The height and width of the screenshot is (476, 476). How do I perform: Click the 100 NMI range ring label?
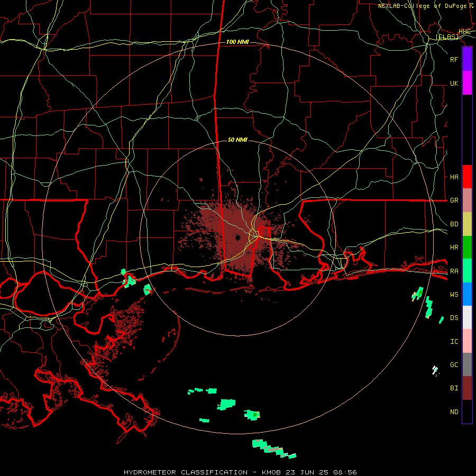click(237, 42)
